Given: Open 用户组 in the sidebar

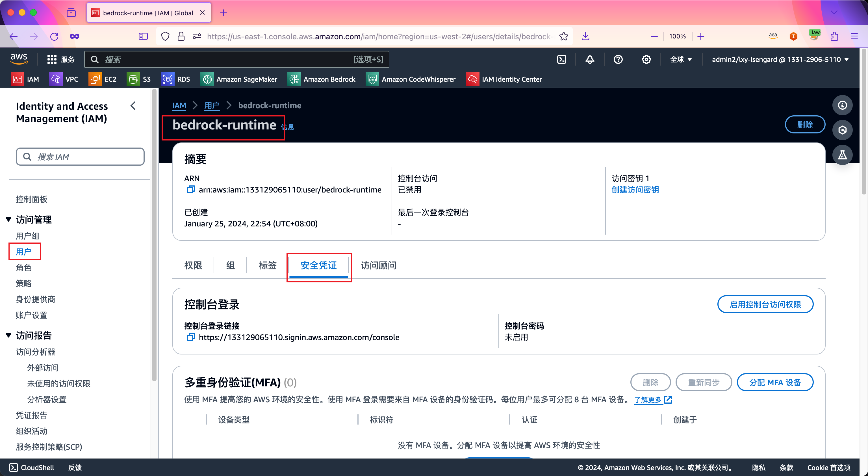Looking at the screenshot, I should pyautogui.click(x=28, y=236).
